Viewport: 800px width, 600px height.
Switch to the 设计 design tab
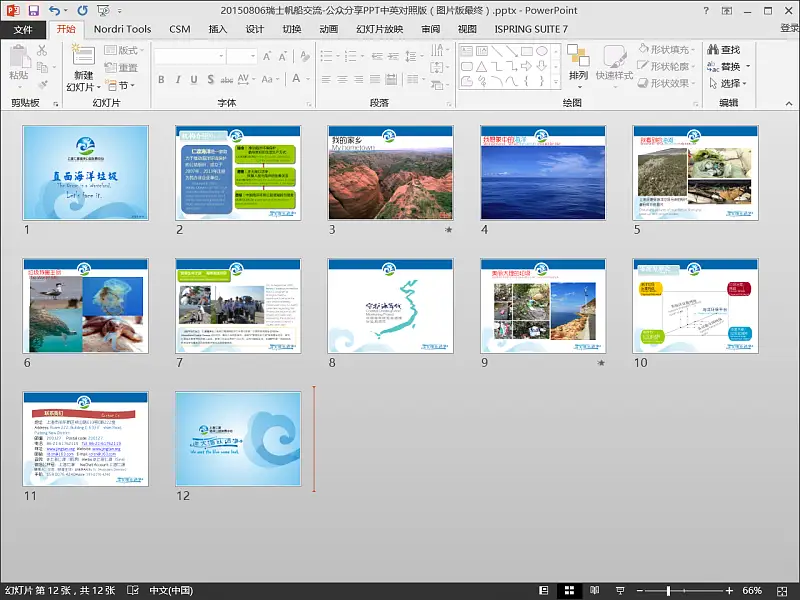point(255,30)
